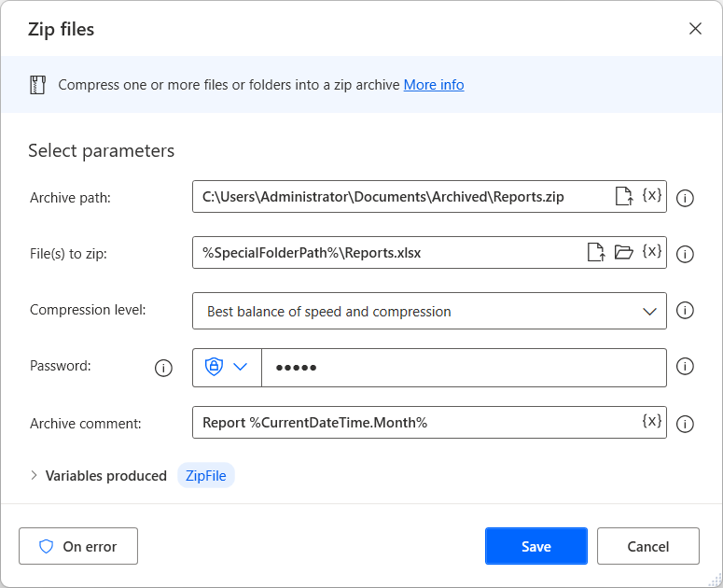This screenshot has width=723, height=588.
Task: Open password input type shield dropdown
Action: [227, 368]
